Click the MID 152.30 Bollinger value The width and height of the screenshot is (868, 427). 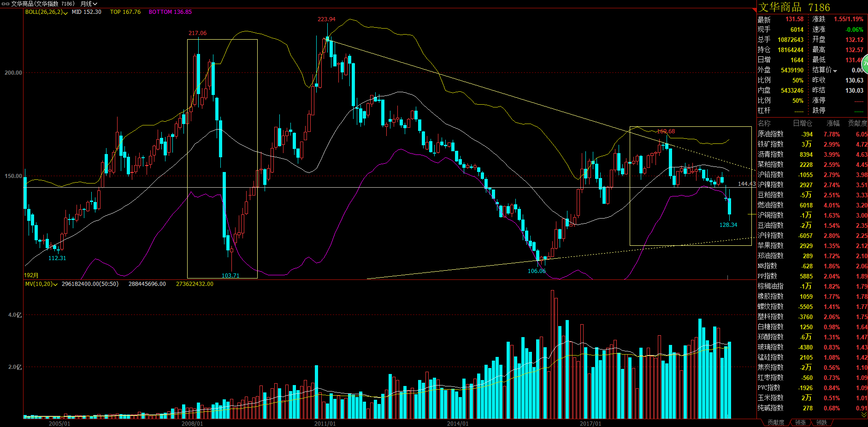tap(87, 12)
